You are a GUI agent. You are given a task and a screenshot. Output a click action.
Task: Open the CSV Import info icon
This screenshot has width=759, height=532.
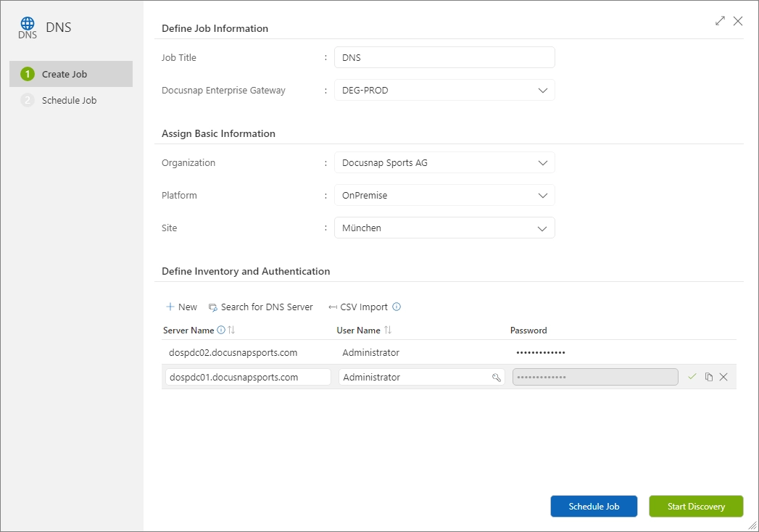(397, 307)
